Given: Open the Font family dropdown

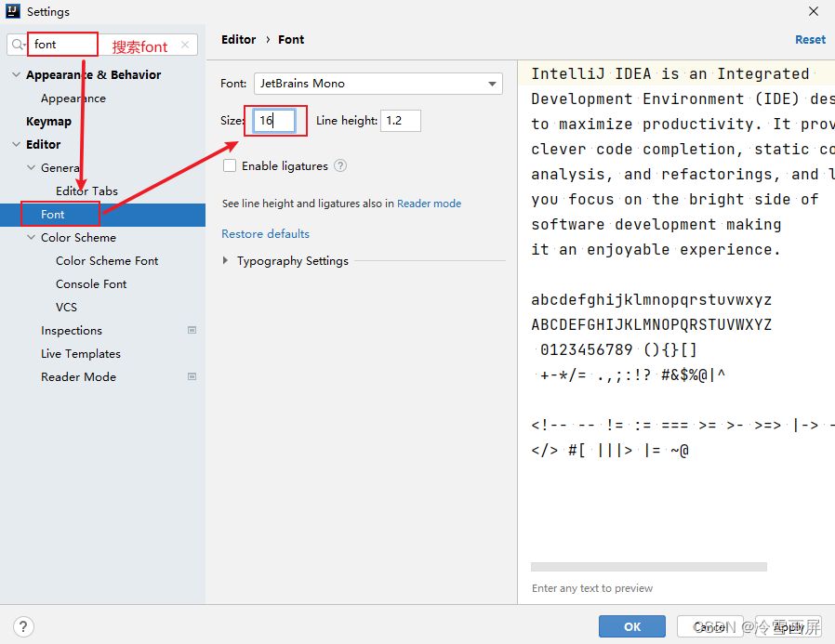Looking at the screenshot, I should [378, 84].
